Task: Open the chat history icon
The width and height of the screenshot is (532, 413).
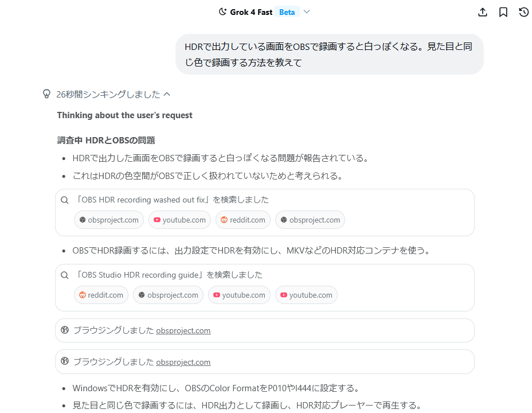Action: 524,12
